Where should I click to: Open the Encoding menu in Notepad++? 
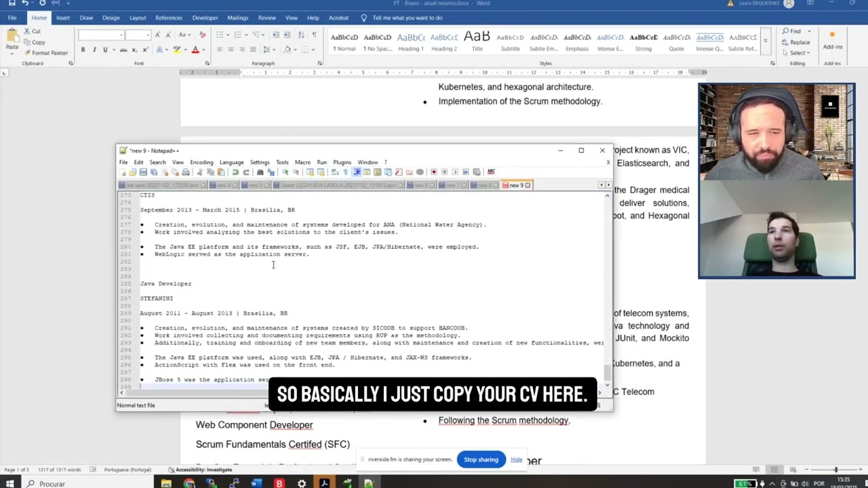click(x=201, y=162)
